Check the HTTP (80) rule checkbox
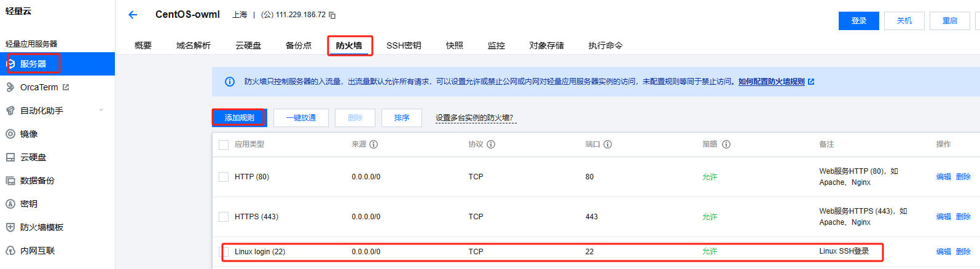 [224, 177]
